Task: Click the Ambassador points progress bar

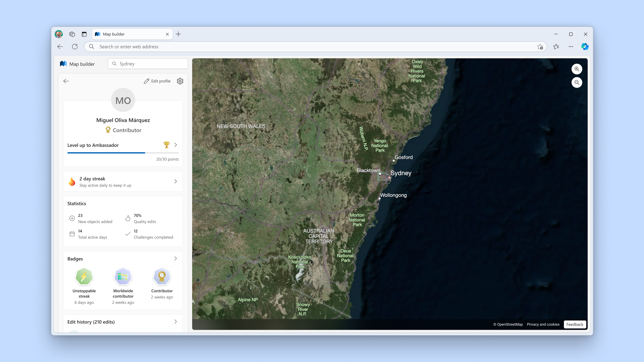Action: (123, 153)
